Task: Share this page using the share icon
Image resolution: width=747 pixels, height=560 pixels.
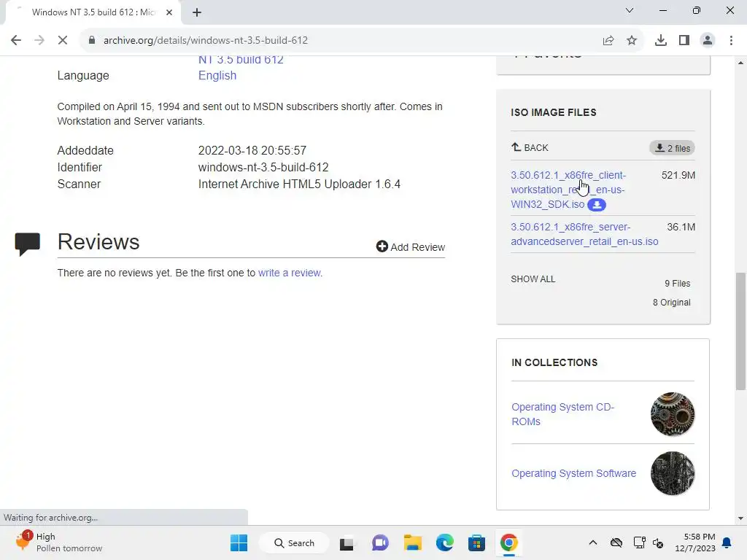Action: coord(608,41)
